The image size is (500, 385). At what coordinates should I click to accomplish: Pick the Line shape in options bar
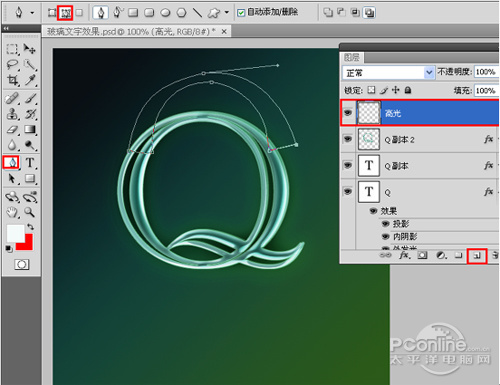click(198, 13)
